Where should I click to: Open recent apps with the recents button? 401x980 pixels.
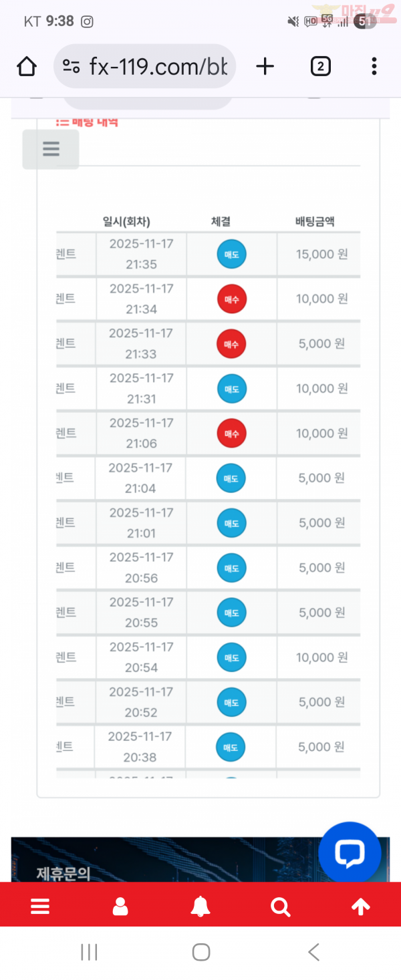click(x=89, y=951)
